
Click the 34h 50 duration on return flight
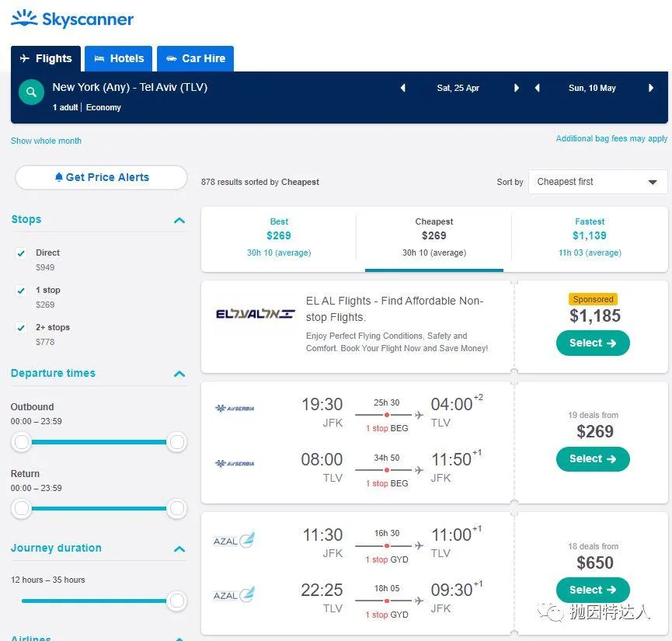coord(387,458)
